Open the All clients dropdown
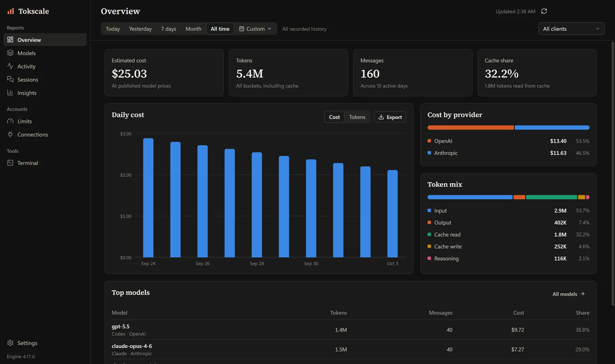This screenshot has height=364, width=615. click(571, 29)
